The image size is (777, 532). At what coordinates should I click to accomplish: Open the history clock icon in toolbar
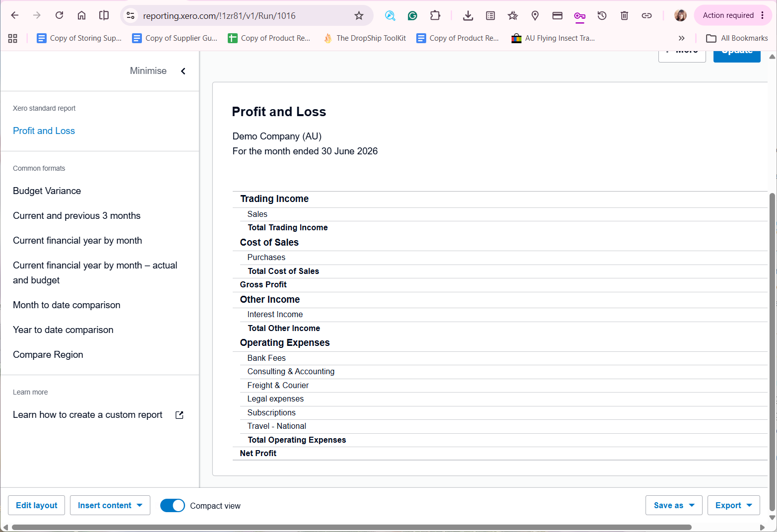pos(602,15)
